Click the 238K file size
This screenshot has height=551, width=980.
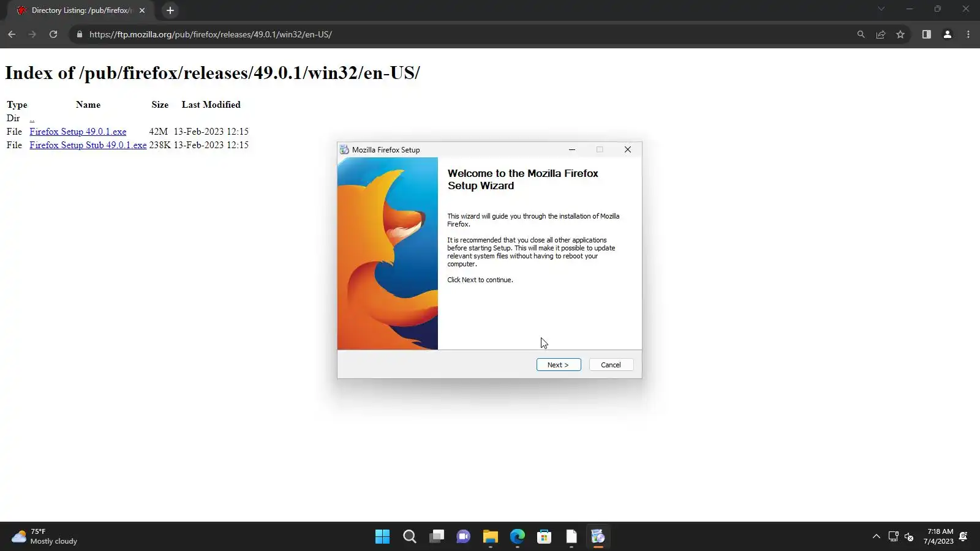160,145
